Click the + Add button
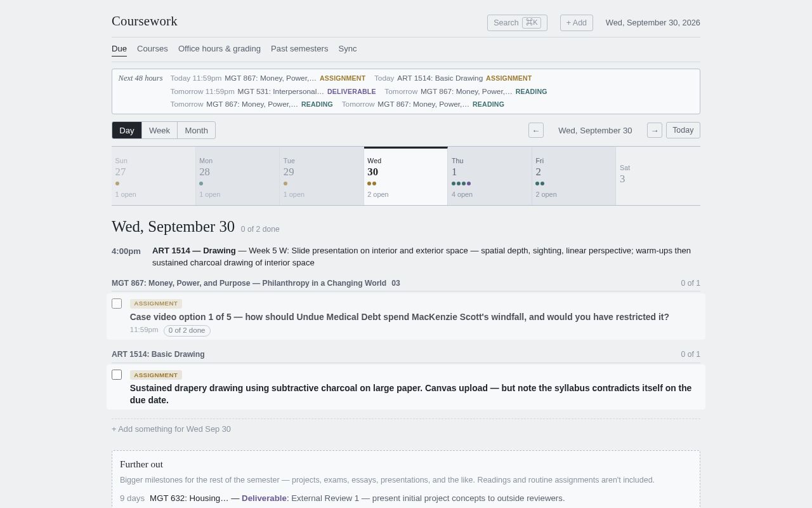This screenshot has height=508, width=812. [577, 23]
